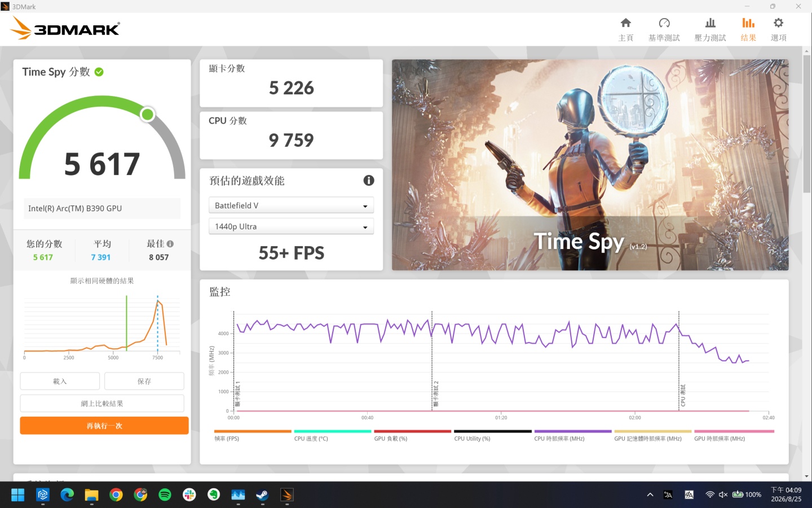Click the average score 7 391
The image size is (812, 508).
pos(101,257)
